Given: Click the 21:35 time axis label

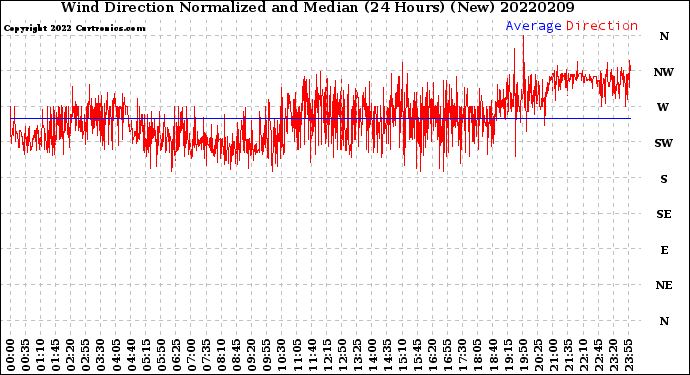Looking at the screenshot, I should pyautogui.click(x=568, y=355).
